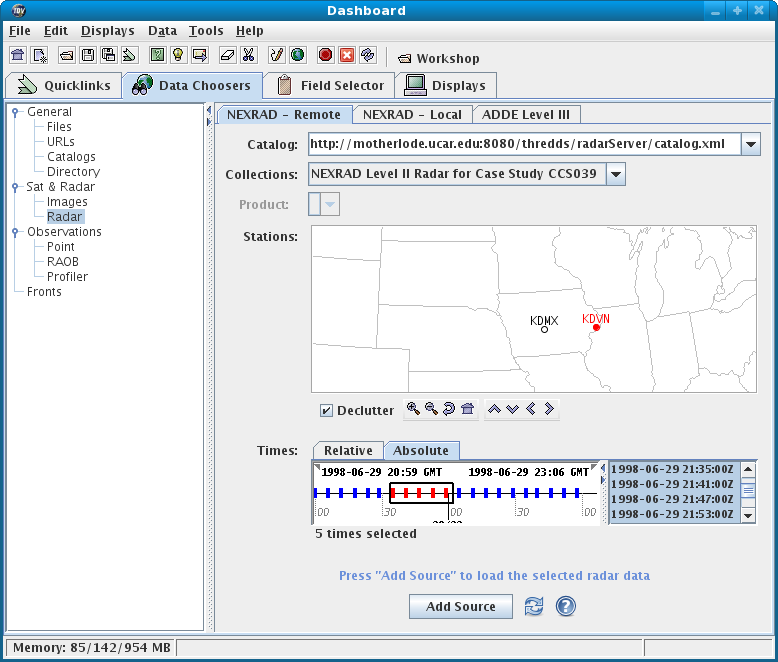Click the light bulb icon in toolbar

pos(178,55)
